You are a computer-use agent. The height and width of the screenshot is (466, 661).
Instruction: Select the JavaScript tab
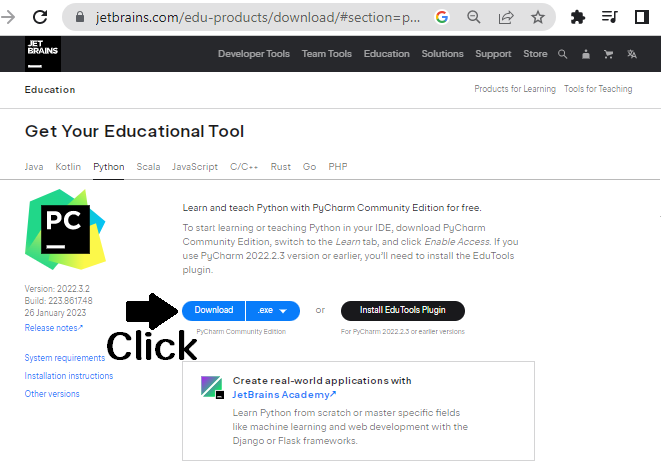tap(195, 167)
